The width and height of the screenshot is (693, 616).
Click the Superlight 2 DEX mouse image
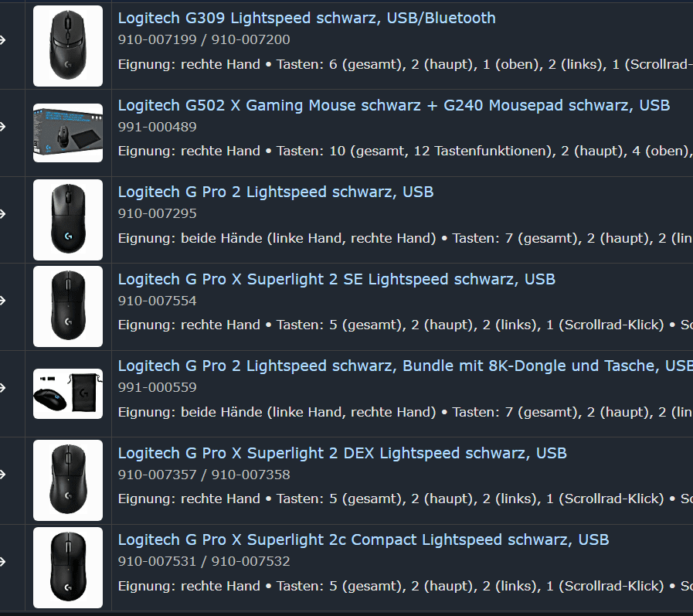pos(68,480)
